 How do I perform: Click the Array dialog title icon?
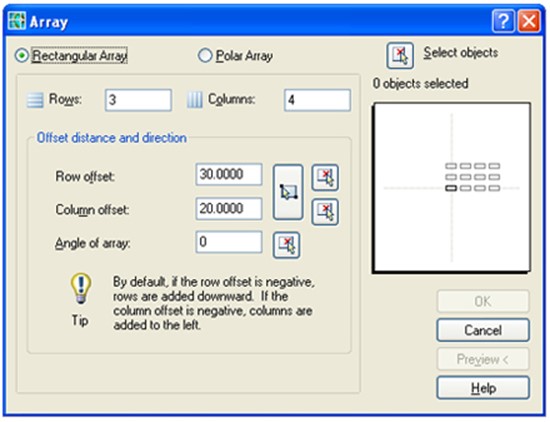[17, 21]
